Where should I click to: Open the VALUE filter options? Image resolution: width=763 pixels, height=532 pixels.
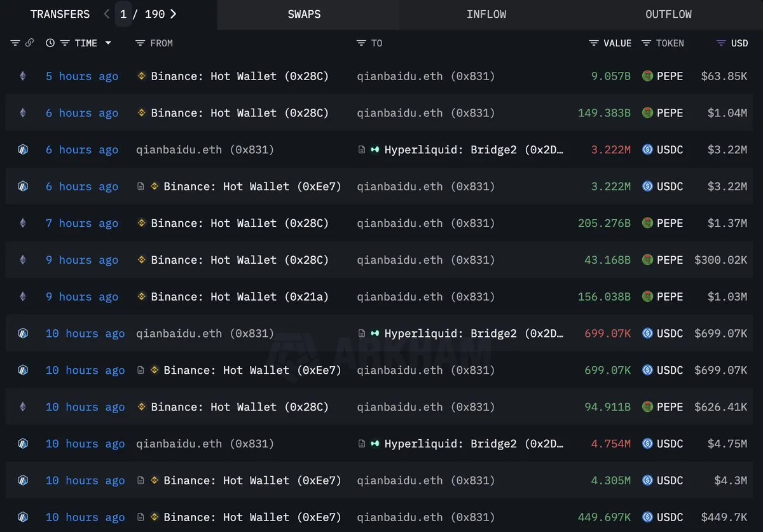click(594, 43)
